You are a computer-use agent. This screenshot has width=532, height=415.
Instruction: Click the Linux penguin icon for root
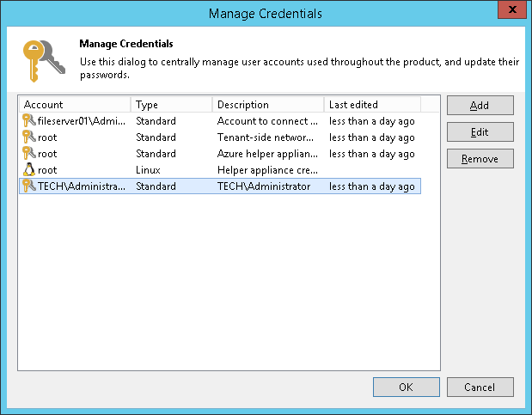point(28,170)
